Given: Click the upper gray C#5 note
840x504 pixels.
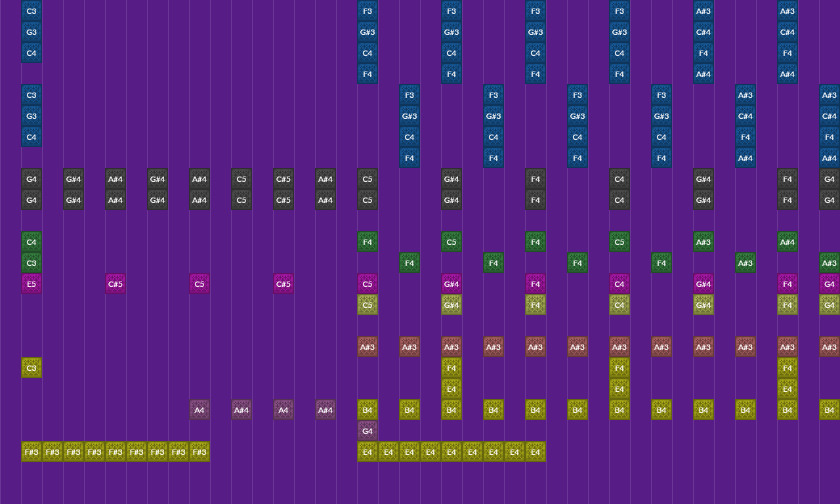Looking at the screenshot, I should (283, 179).
